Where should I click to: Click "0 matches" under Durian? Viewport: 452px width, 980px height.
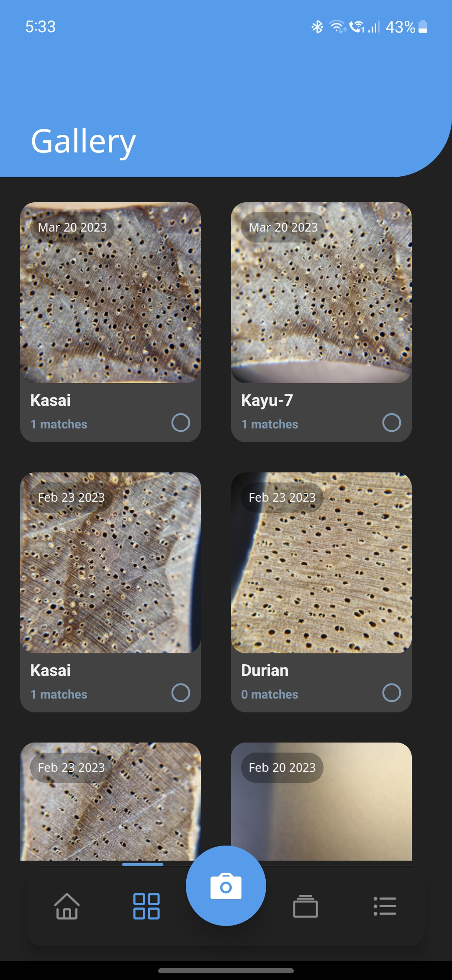pyautogui.click(x=270, y=694)
